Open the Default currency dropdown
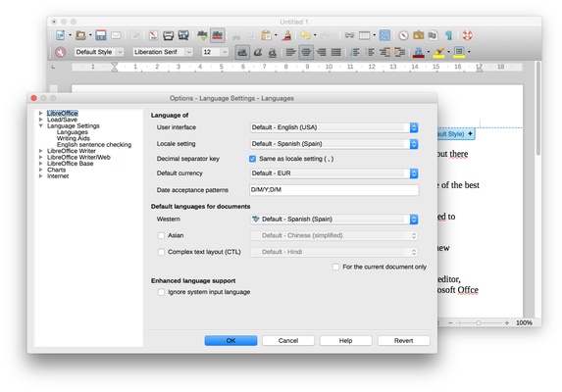Viewport: 562px width, 392px height. click(x=333, y=173)
